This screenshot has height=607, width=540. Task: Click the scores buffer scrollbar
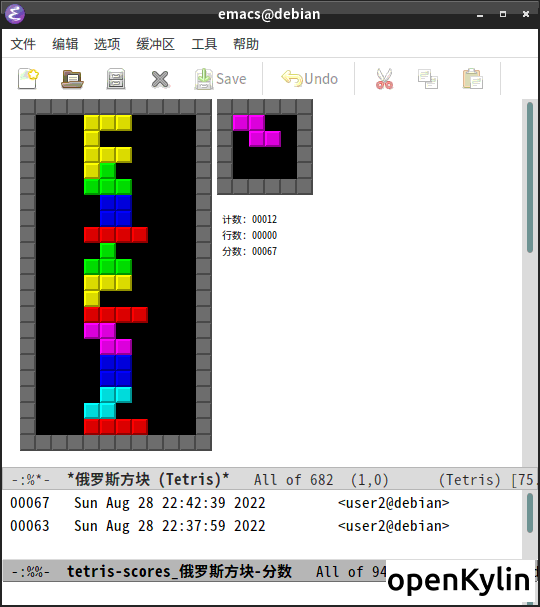point(530,525)
